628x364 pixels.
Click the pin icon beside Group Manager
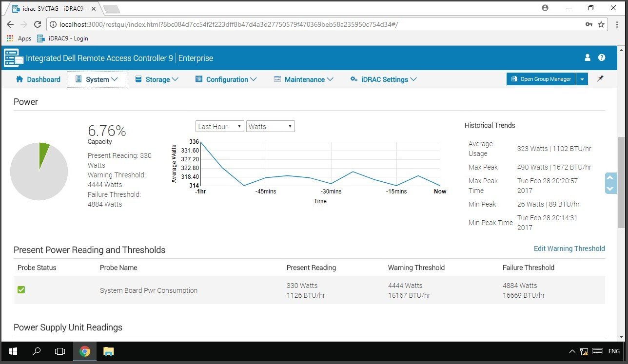pyautogui.click(x=600, y=79)
